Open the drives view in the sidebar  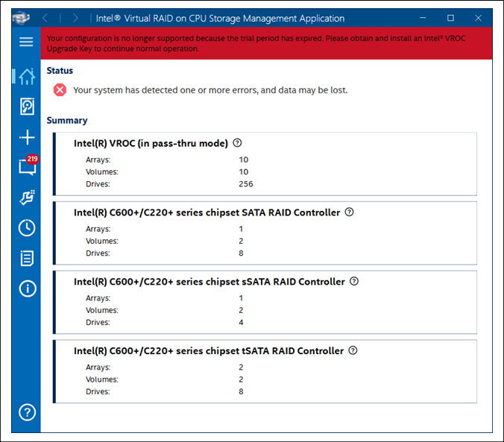[27, 107]
